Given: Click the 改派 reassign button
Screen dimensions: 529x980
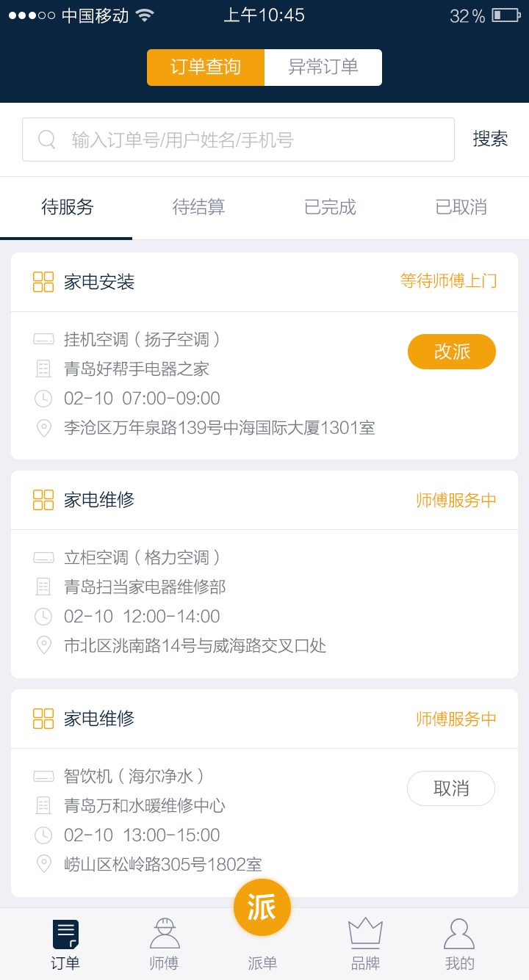Looking at the screenshot, I should pyautogui.click(x=452, y=352).
